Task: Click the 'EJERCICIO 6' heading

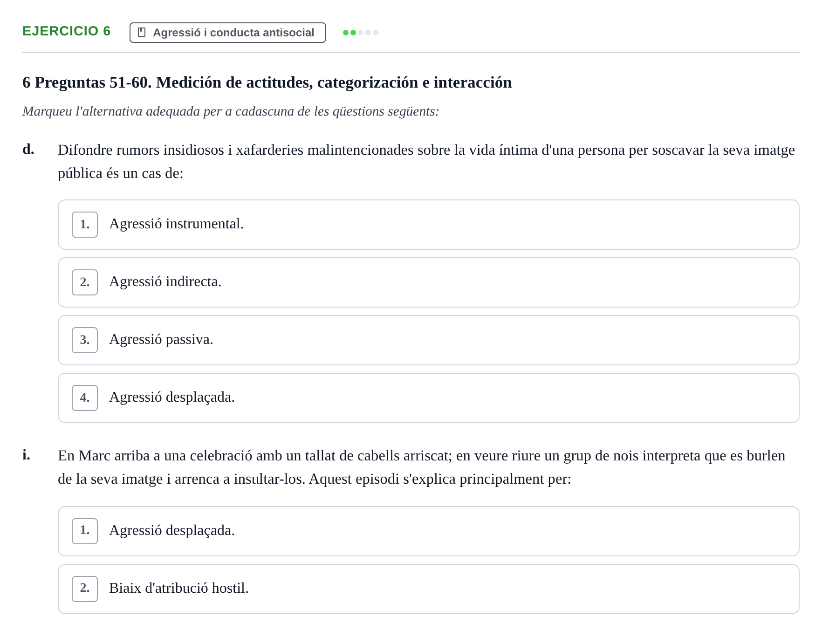Action: pyautogui.click(x=67, y=31)
